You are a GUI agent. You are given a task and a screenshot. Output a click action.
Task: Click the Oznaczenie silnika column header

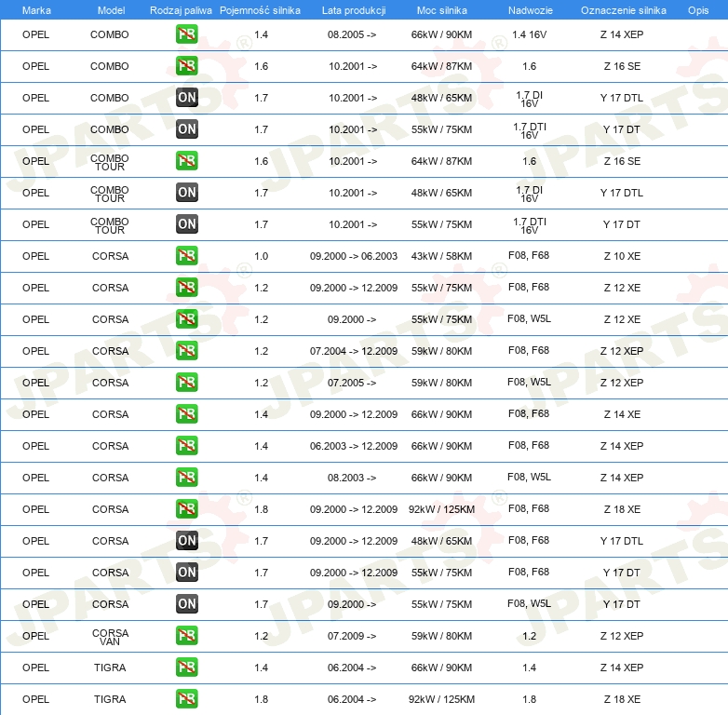tap(623, 10)
